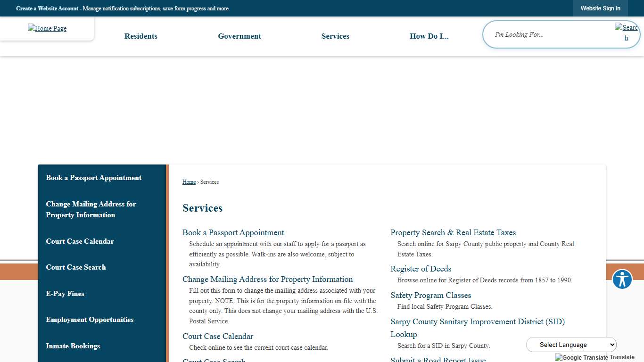Open Inmate Bookings page

73,346
